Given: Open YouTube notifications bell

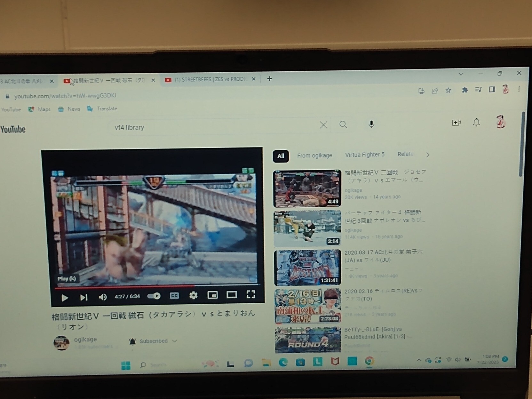Looking at the screenshot, I should 476,123.
